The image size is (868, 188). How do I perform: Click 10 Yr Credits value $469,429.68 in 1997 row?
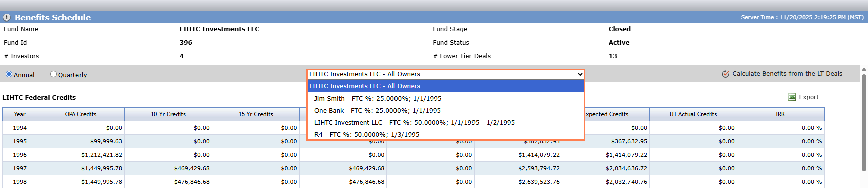(168, 168)
